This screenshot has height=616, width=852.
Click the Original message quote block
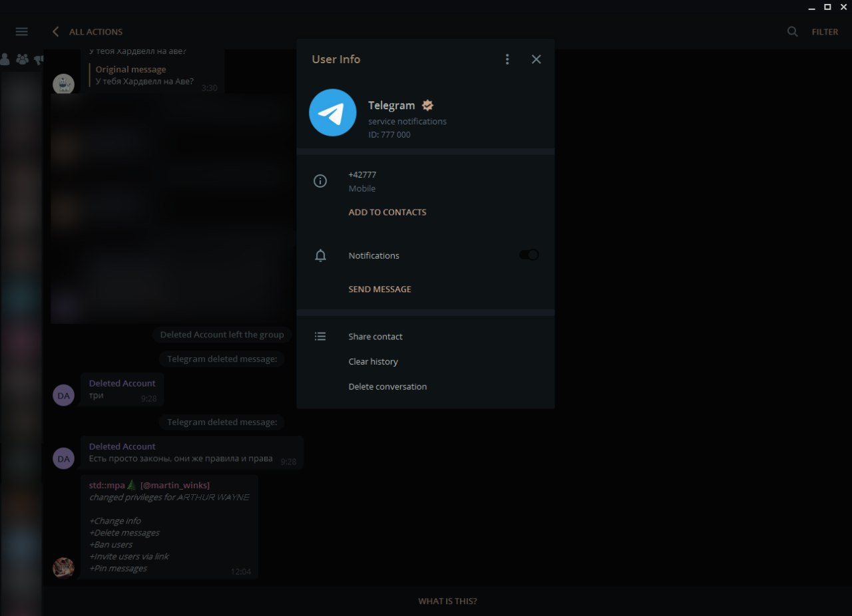coord(142,75)
